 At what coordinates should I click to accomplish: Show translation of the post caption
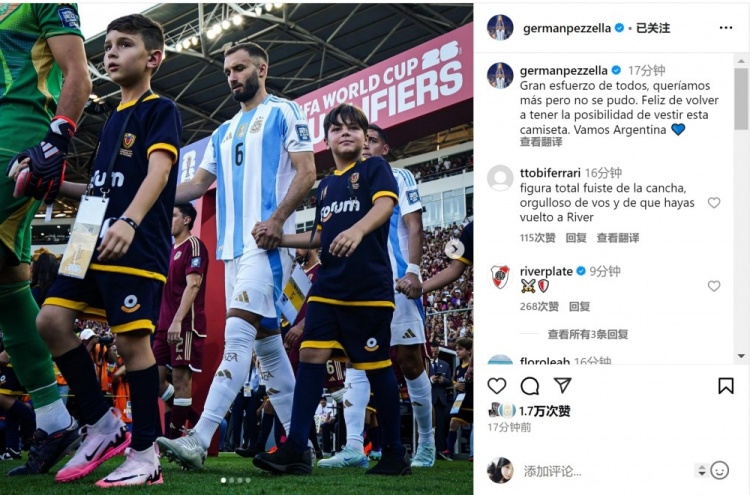point(541,142)
